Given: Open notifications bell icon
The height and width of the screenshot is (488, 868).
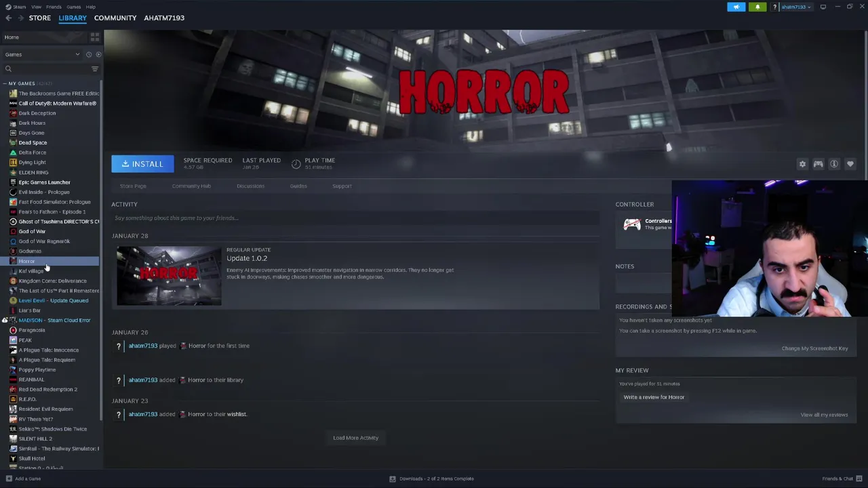Looking at the screenshot, I should 757,7.
